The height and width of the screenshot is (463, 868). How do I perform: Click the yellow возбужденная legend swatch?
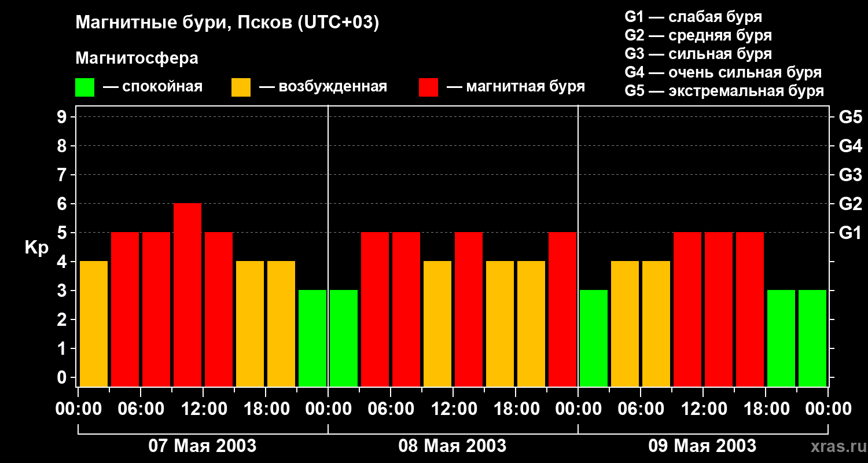coord(241,87)
